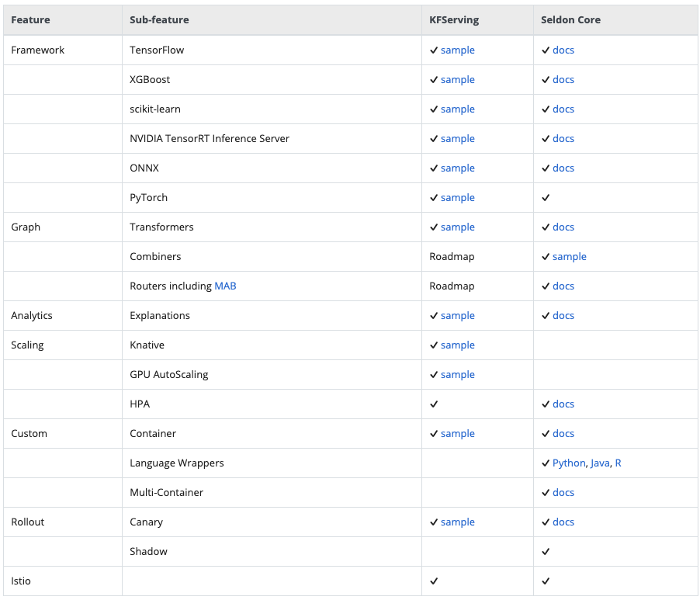Screen dimensions: 700x600
Task: Open KFServing sample for GPU AutoScaling
Action: pyautogui.click(x=458, y=375)
